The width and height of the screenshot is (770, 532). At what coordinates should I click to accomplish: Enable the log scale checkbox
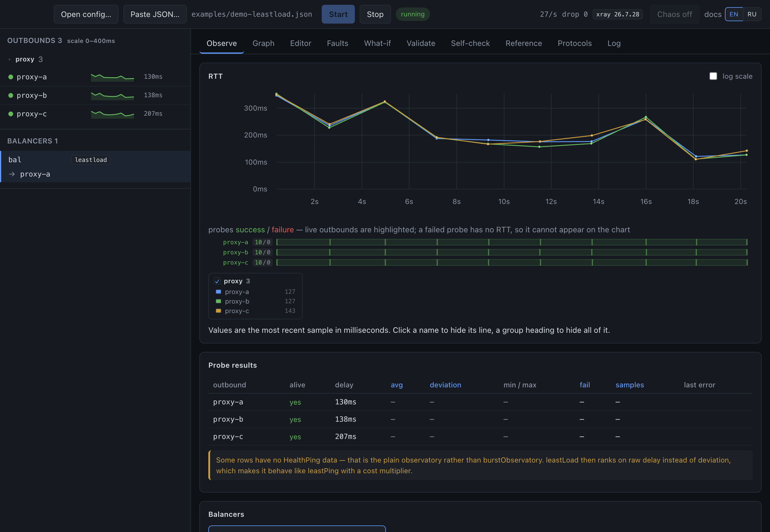pyautogui.click(x=713, y=76)
